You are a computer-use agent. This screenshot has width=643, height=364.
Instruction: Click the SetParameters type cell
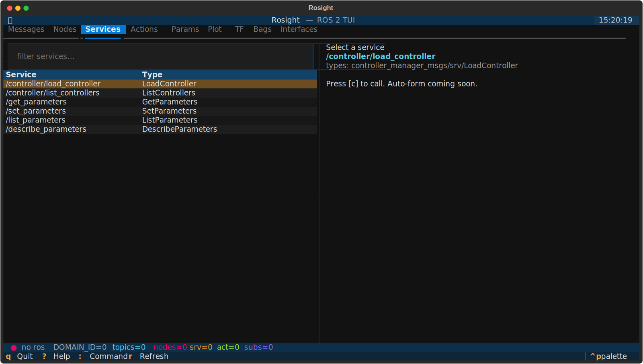(x=169, y=111)
